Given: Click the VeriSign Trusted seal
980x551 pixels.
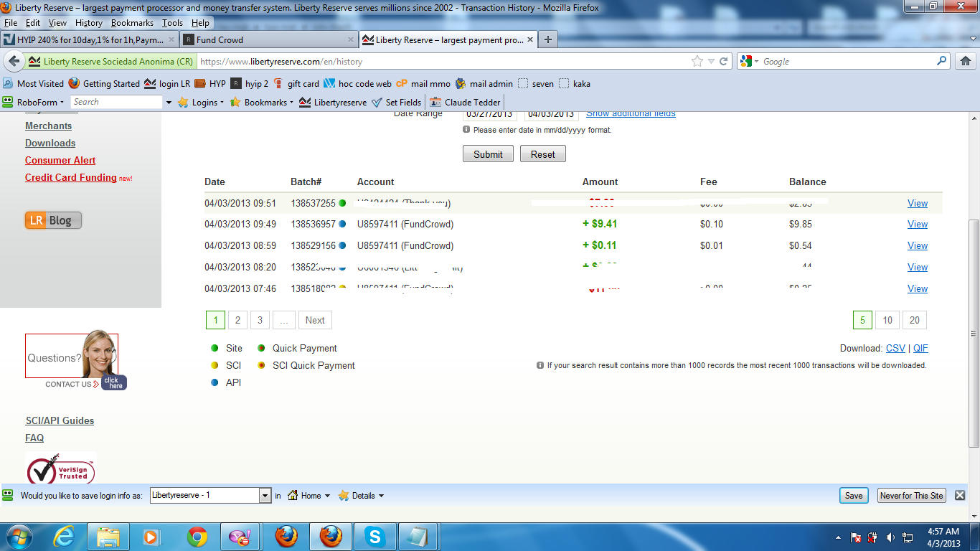Looking at the screenshot, I should [x=60, y=468].
